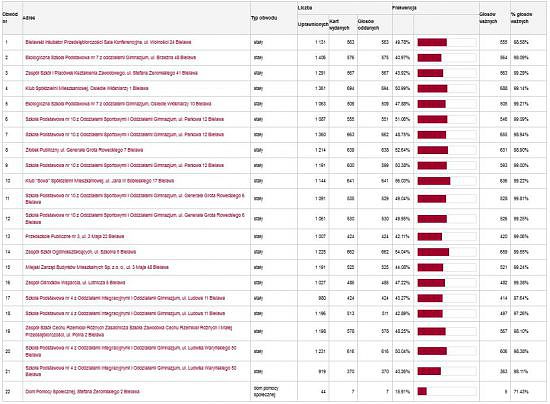Click the "Frekwencja" group header

coord(404,8)
